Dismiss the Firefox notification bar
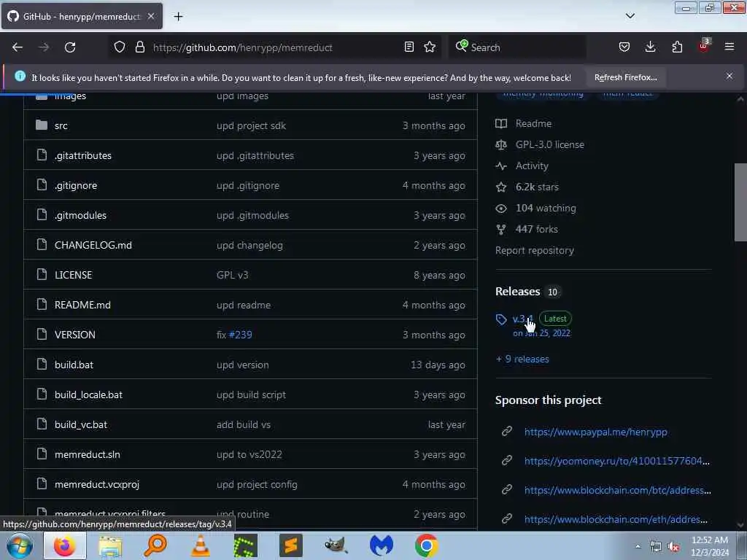The height and width of the screenshot is (560, 747). (x=729, y=76)
